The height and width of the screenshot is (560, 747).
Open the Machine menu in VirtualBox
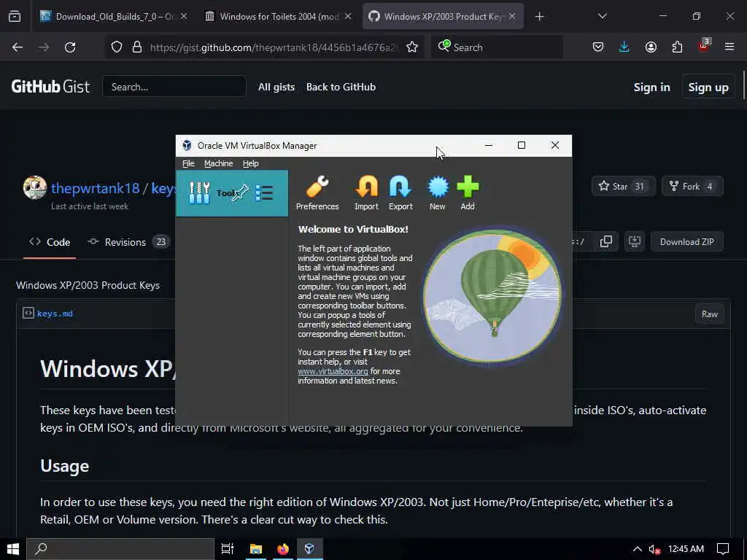[219, 163]
